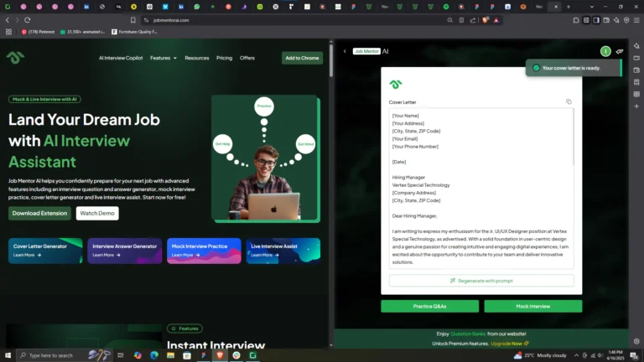Click the Add to Chrome button
This screenshot has height=362, width=644.
302,58
